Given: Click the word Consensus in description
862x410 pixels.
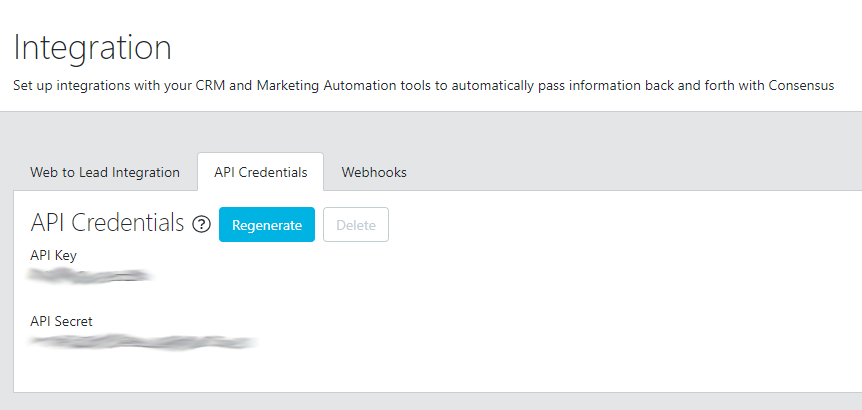Looking at the screenshot, I should [801, 85].
